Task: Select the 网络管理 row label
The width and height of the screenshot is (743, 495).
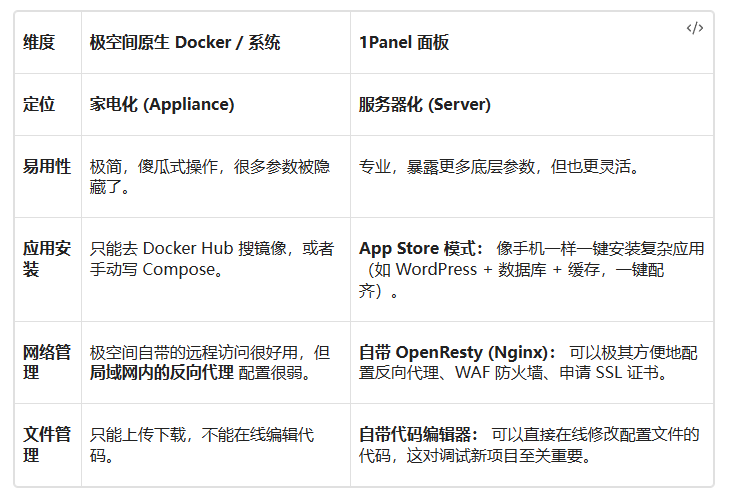Action: coord(47,362)
